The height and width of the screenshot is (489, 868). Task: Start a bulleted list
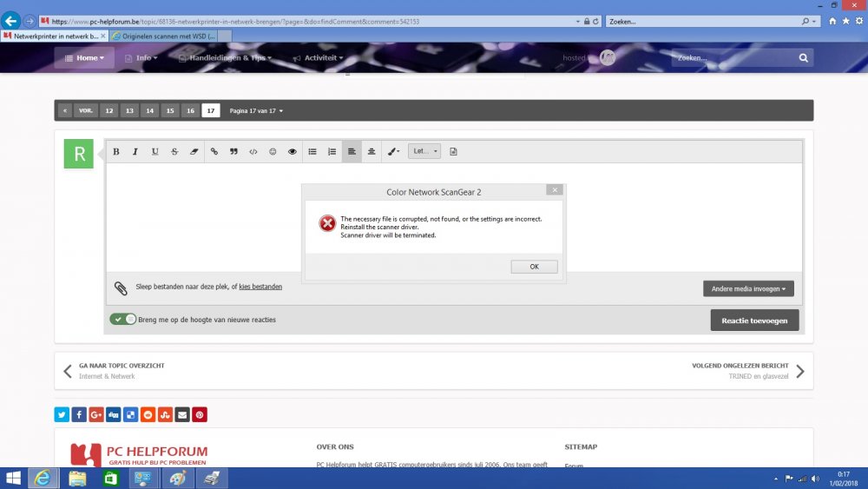pos(312,152)
